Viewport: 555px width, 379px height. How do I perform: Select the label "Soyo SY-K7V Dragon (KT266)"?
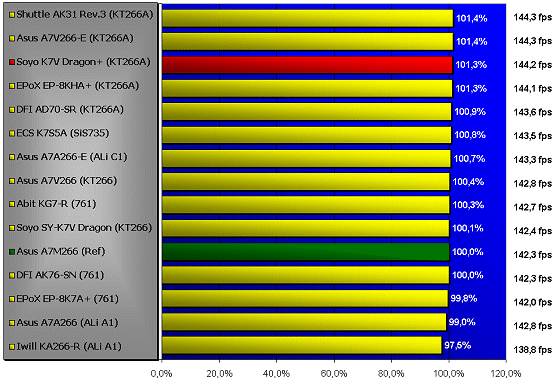pos(84,228)
